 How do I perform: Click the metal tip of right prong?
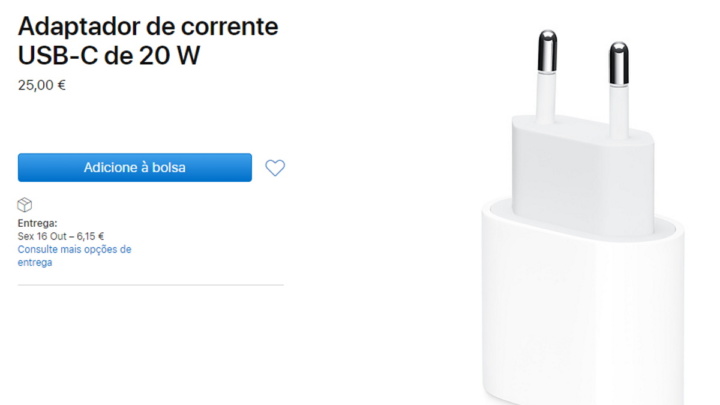coord(619,63)
